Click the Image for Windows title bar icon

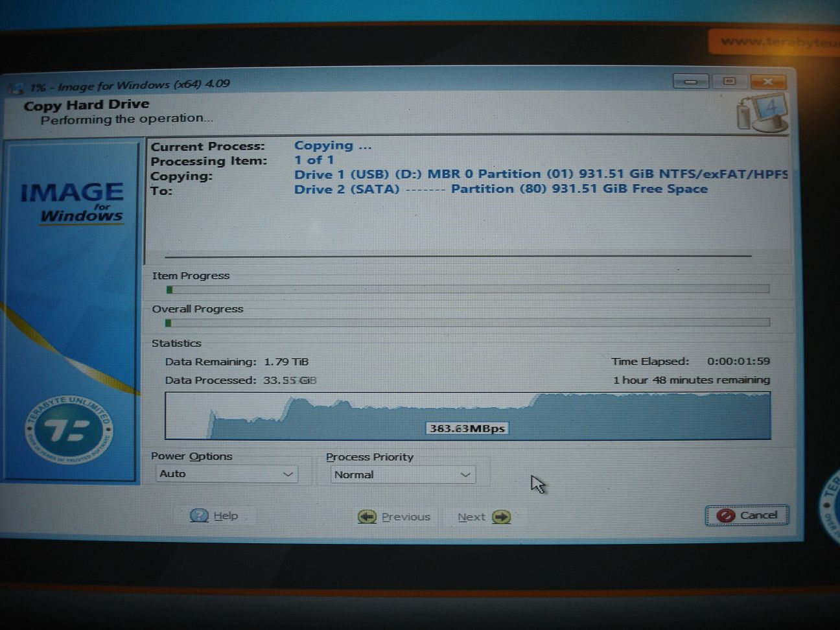[x=16, y=87]
